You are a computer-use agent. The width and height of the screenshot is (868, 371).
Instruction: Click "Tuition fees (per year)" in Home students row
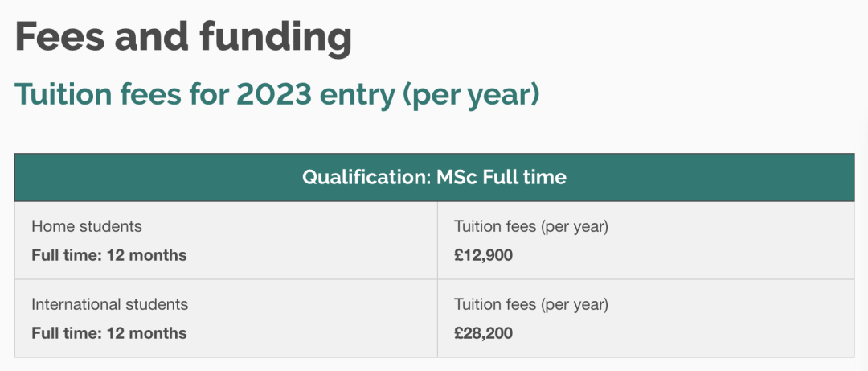coord(531,227)
